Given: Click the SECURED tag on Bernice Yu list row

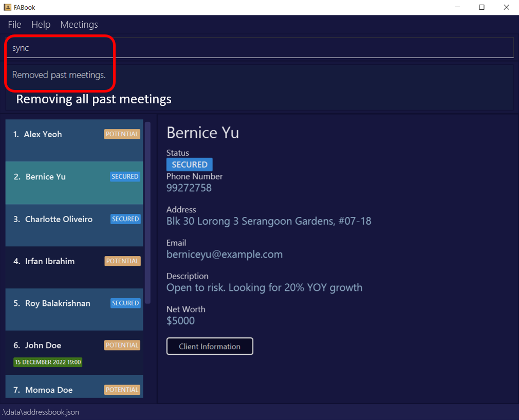Looking at the screenshot, I should 125,176.
